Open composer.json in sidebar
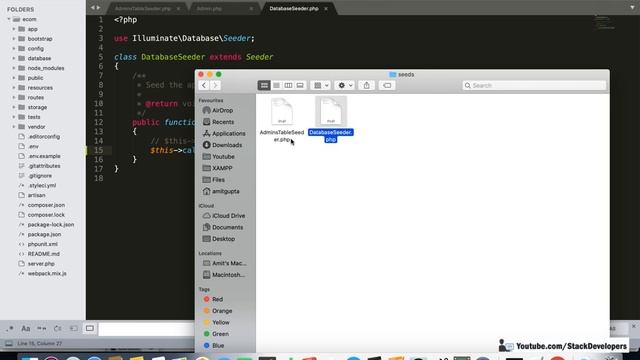The image size is (640, 360). click(46, 205)
